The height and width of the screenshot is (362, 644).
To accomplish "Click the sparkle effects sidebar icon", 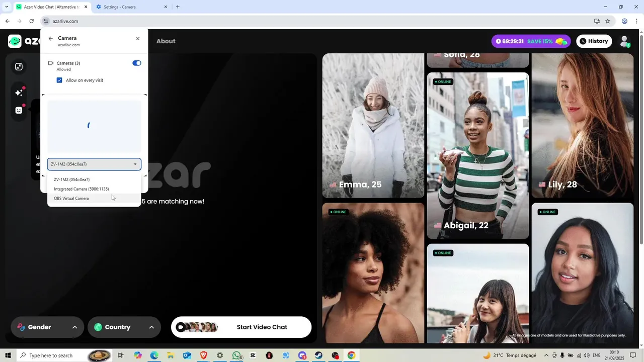I will (x=19, y=93).
